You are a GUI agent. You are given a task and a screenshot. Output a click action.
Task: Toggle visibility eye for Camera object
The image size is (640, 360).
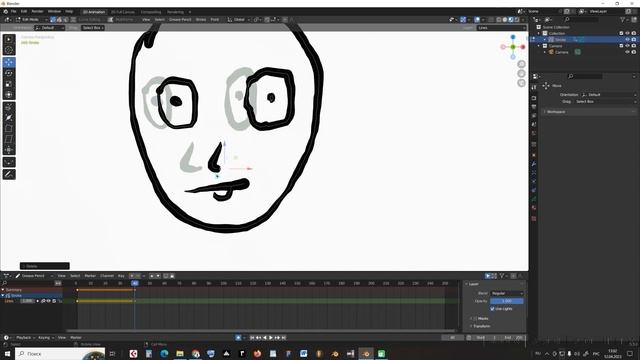click(x=627, y=52)
